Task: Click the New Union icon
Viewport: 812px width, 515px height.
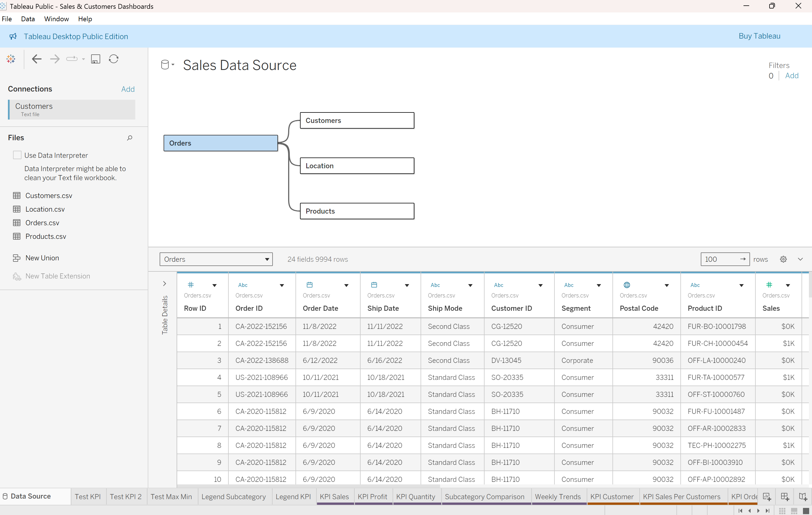Action: pyautogui.click(x=16, y=258)
